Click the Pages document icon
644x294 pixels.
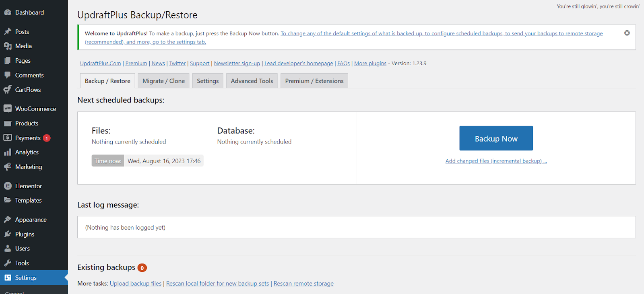coord(8,60)
